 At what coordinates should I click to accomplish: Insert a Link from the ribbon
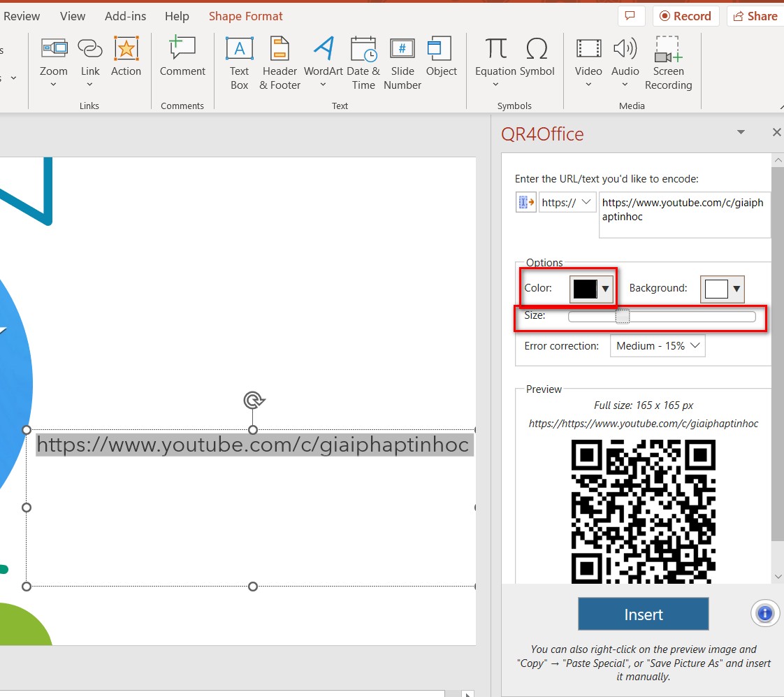tap(90, 57)
